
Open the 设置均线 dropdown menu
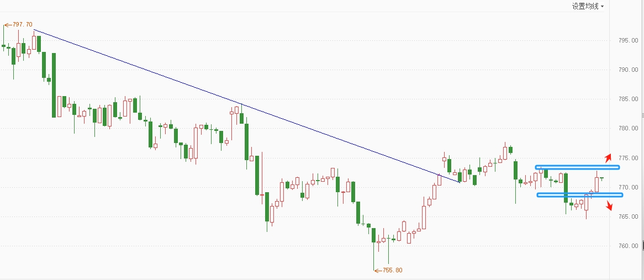(x=588, y=7)
